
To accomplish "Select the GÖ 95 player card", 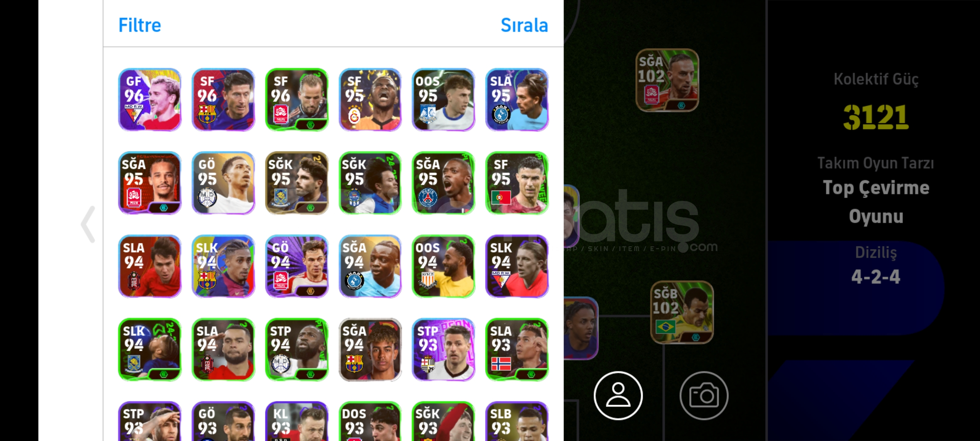I will point(223,183).
